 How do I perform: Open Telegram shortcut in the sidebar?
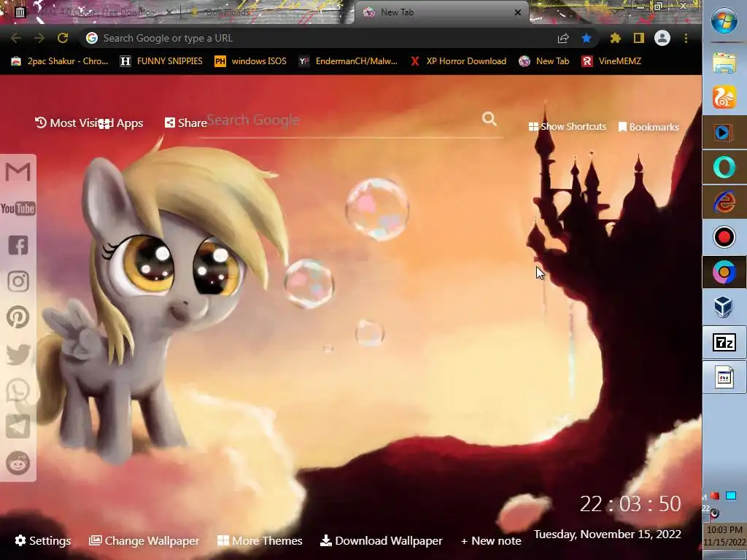tap(18, 426)
